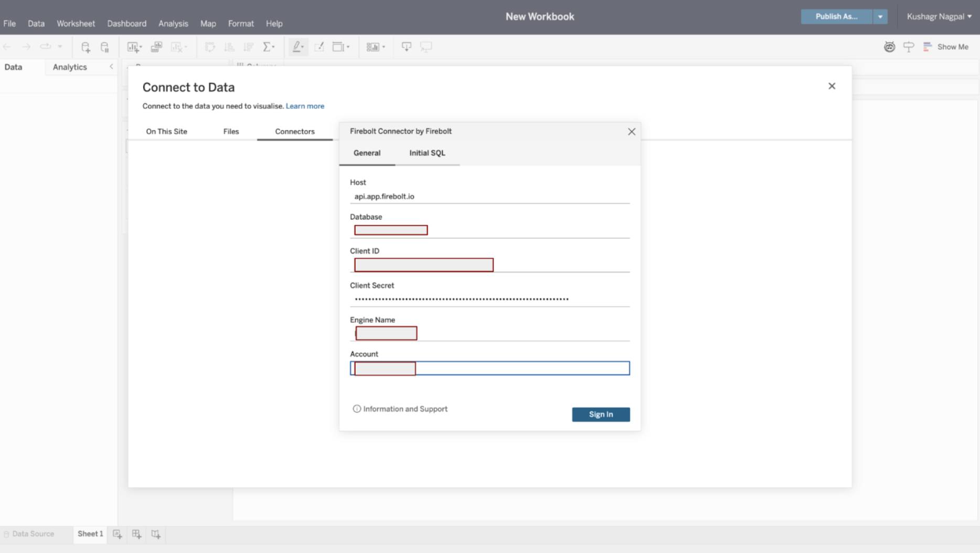
Task: Close the Firebolt Connector panel
Action: point(632,132)
